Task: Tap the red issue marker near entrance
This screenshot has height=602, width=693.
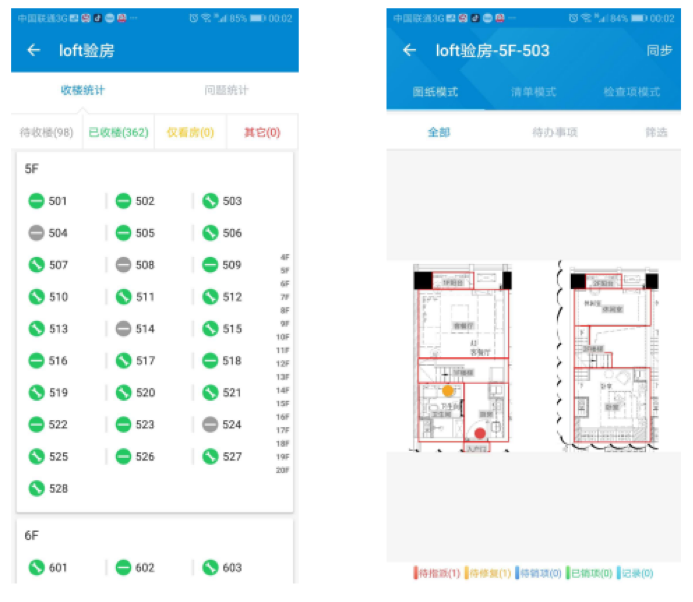Action: 480,433
